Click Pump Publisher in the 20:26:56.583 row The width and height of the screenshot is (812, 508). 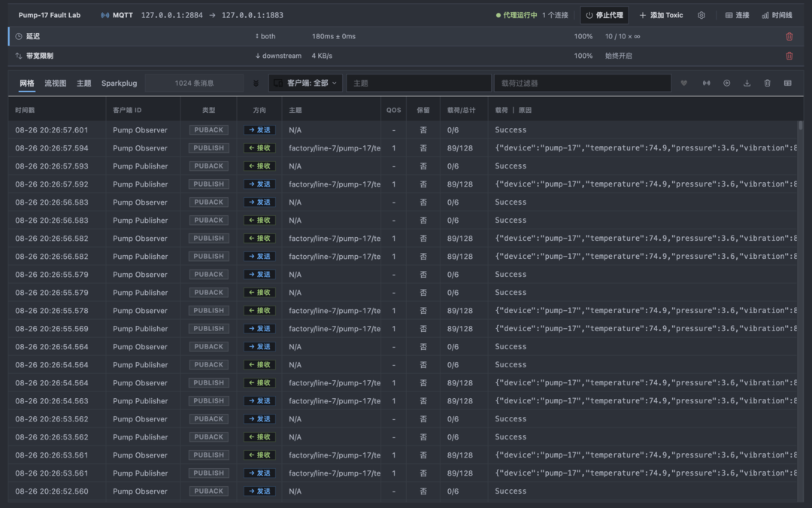[x=141, y=221]
